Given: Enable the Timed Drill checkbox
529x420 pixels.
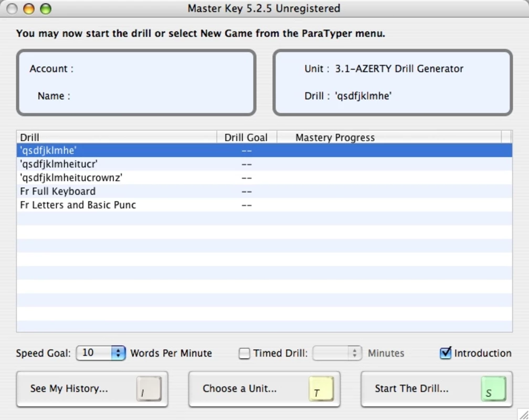Looking at the screenshot, I should tap(244, 353).
